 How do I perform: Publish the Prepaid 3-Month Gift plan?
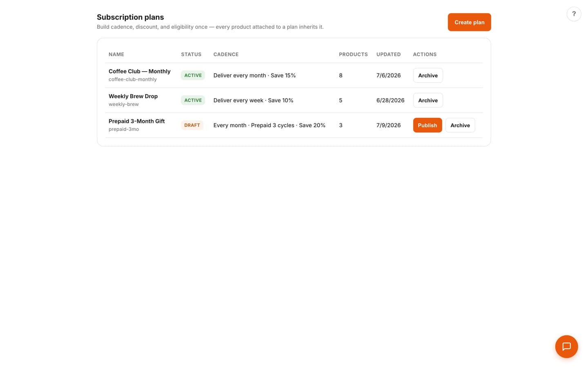coord(427,125)
